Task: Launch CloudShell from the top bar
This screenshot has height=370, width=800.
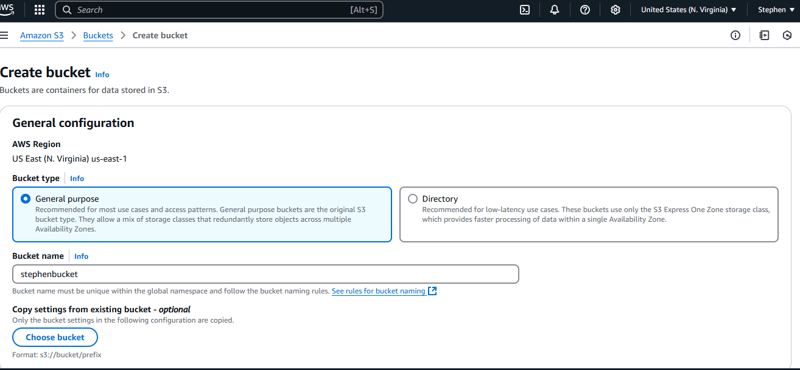Action: (524, 10)
